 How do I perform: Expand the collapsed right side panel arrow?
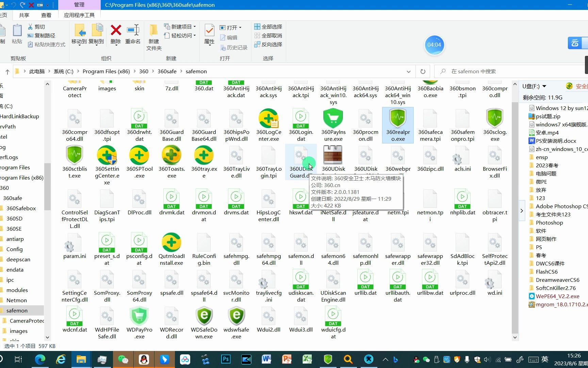click(522, 211)
